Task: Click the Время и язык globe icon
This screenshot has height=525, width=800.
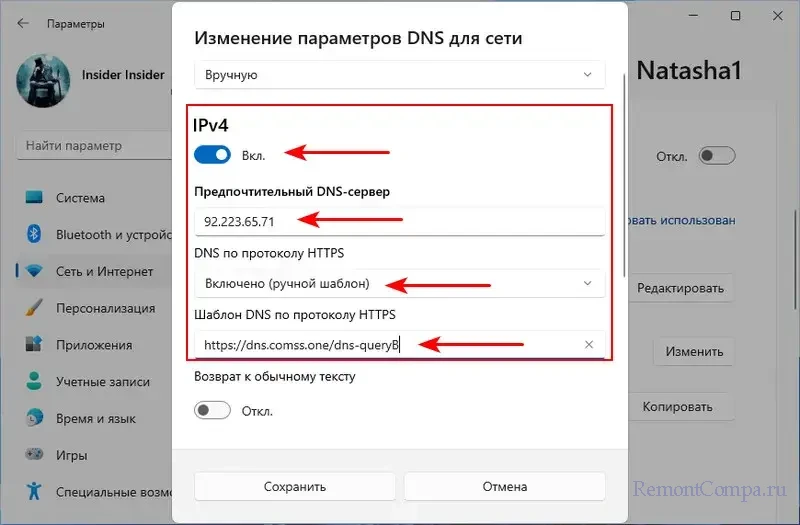Action: [x=35, y=418]
